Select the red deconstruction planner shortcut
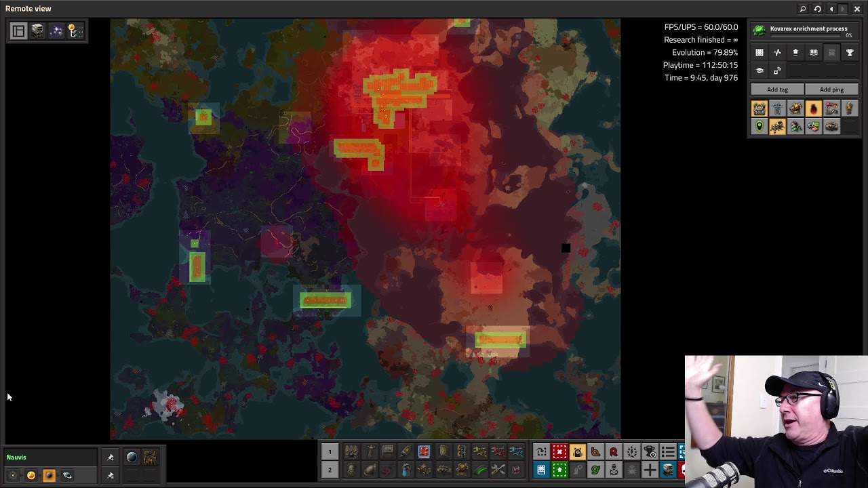 [559, 452]
